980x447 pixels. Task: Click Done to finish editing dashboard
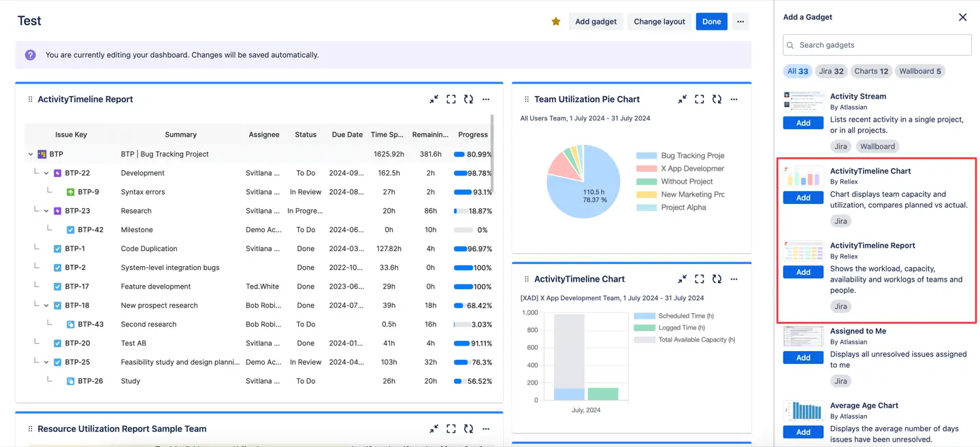tap(711, 22)
